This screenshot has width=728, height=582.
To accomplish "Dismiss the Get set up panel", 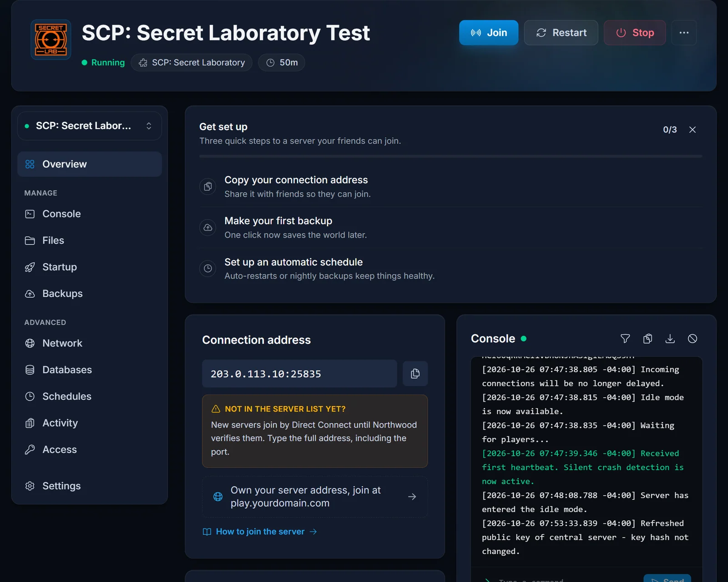I will (693, 130).
